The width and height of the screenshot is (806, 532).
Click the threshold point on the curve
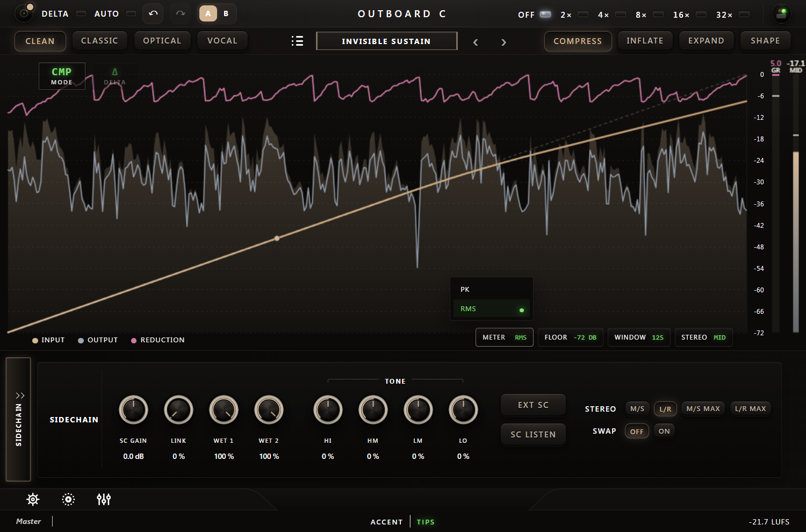point(277,238)
